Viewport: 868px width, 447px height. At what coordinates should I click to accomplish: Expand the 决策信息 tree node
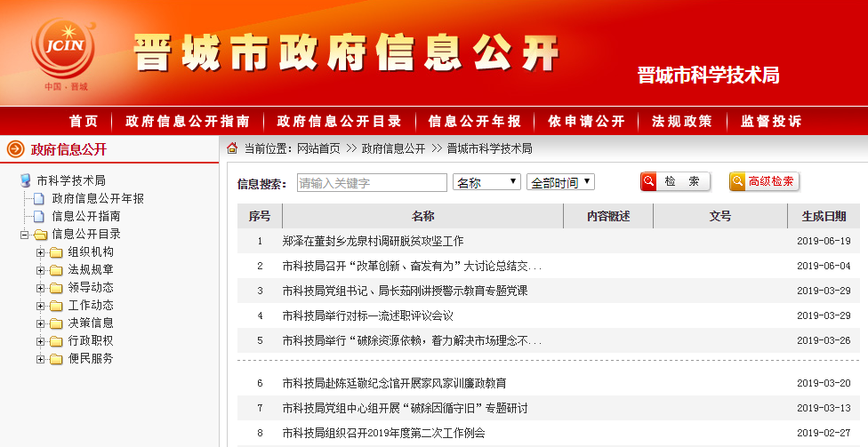click(x=41, y=323)
